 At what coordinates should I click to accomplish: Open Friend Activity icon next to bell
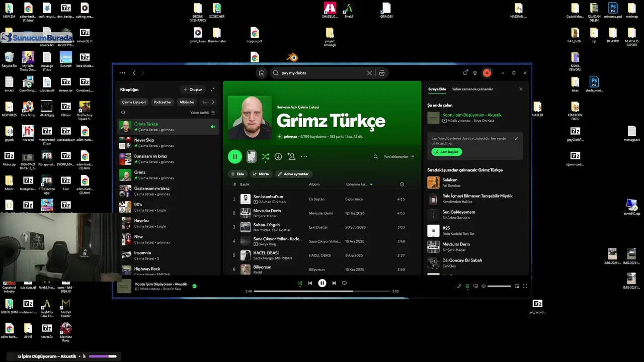[x=475, y=73]
